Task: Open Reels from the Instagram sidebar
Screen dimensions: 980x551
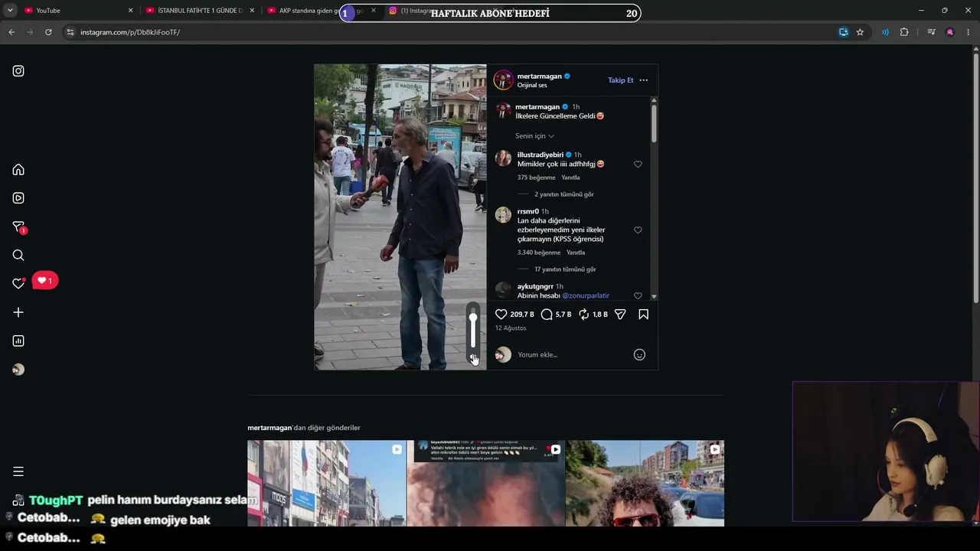Action: pyautogui.click(x=18, y=198)
